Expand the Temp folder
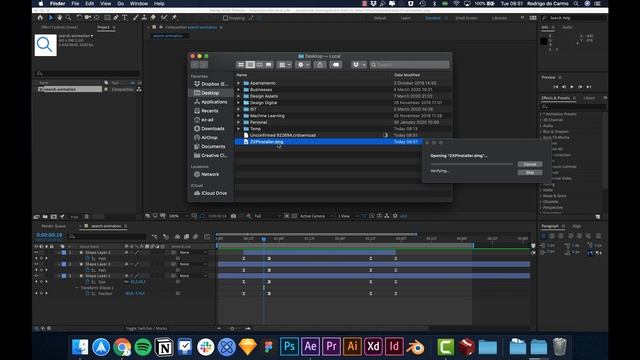The height and width of the screenshot is (360, 640). click(238, 129)
